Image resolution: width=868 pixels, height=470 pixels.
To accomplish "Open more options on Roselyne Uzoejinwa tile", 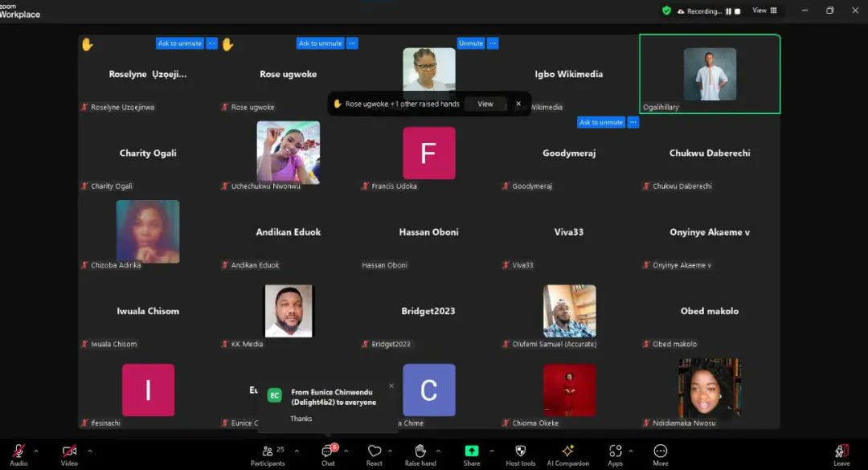I will (212, 43).
